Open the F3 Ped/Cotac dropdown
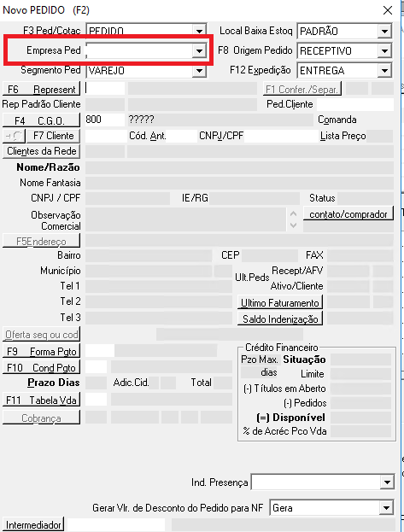The height and width of the screenshot is (532, 404). pos(199,32)
